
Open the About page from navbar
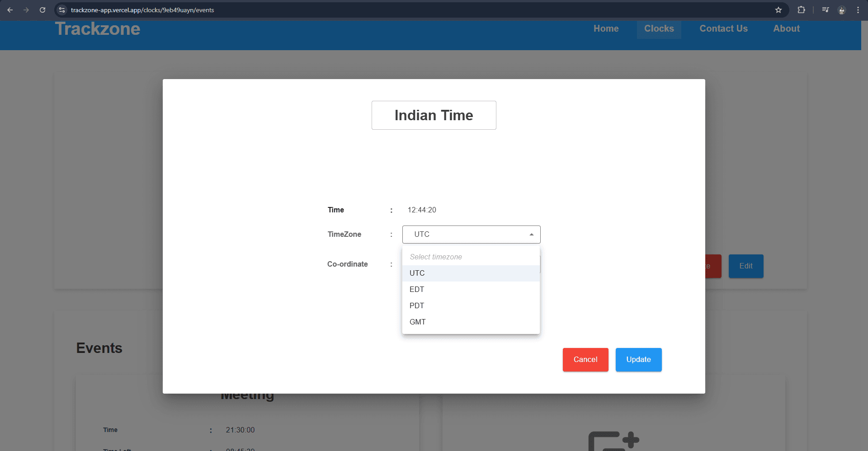coord(786,28)
